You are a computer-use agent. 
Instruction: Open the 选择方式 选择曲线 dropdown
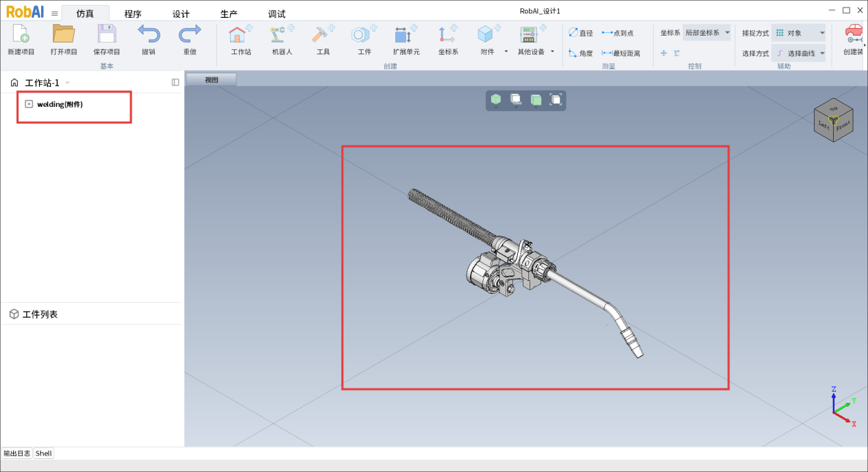799,53
